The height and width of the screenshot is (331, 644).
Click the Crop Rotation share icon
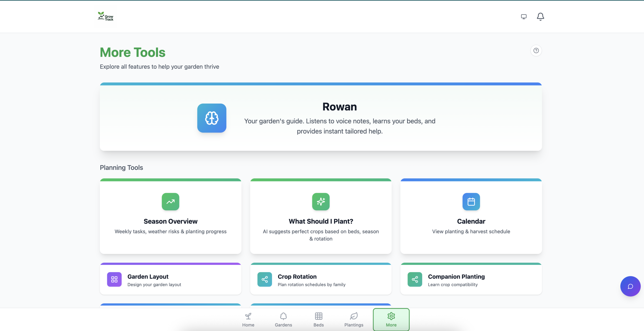[264, 279]
